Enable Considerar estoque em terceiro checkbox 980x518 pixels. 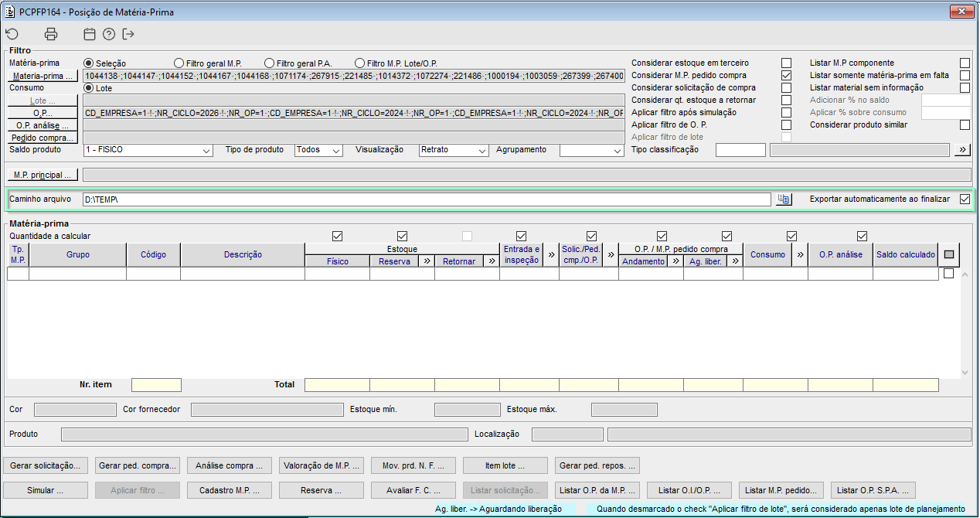787,63
